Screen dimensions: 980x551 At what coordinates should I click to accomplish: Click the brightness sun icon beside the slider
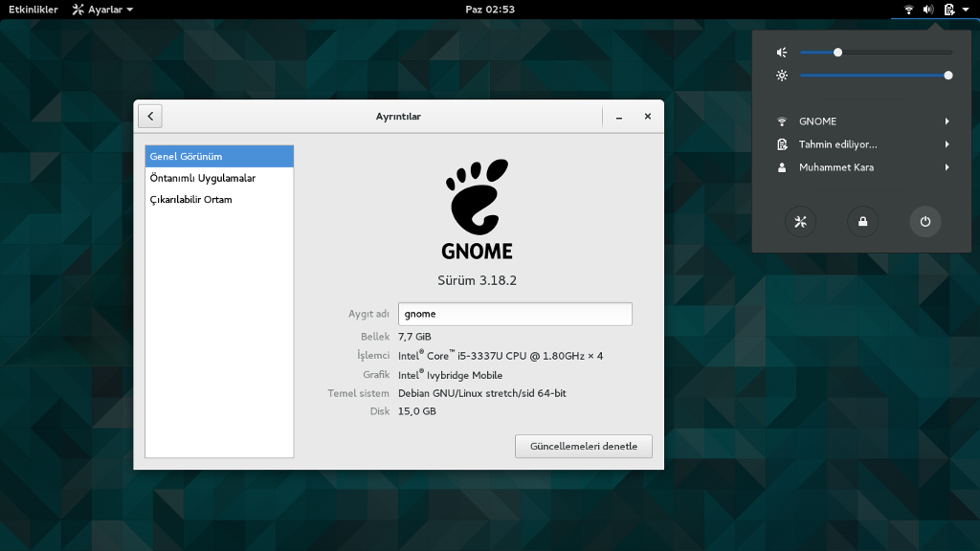[782, 76]
